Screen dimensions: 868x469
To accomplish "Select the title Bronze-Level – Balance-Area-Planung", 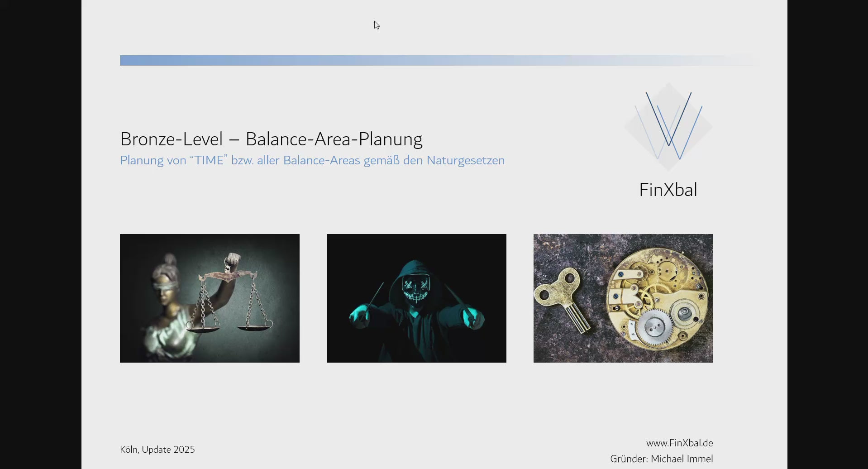I will 271,139.
